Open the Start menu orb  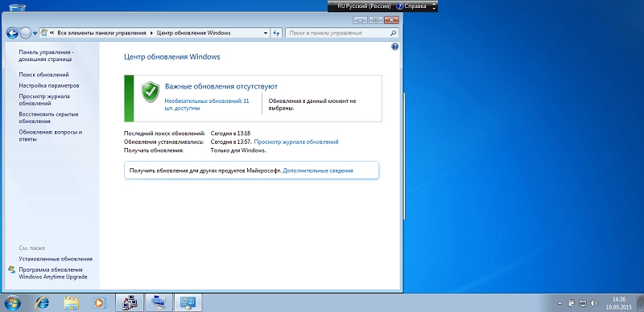click(13, 303)
